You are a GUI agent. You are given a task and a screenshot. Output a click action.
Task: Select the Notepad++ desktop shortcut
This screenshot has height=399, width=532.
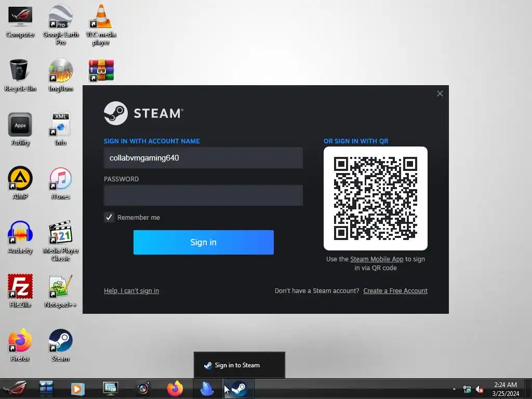60,291
